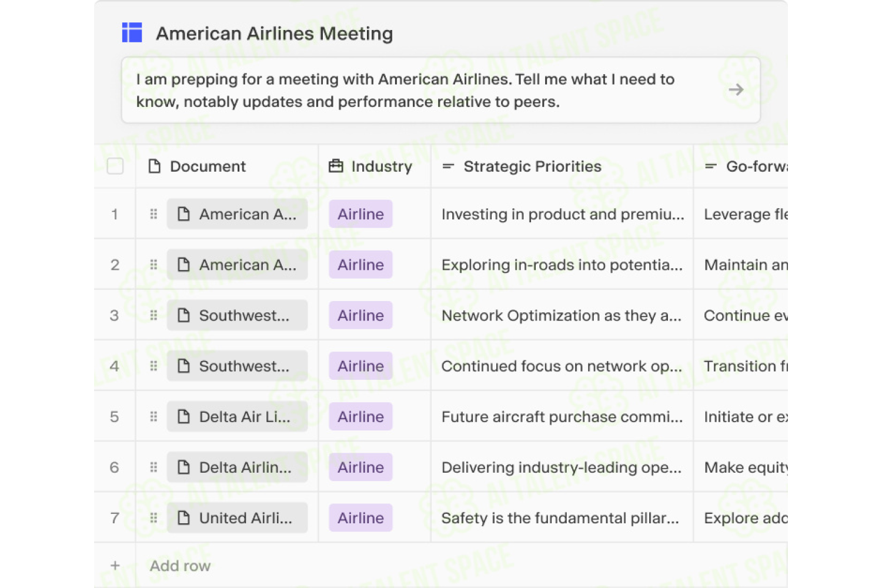Select the 'Explore add' cell in row 7
Viewport: 882px width, 588px height.
(741, 517)
